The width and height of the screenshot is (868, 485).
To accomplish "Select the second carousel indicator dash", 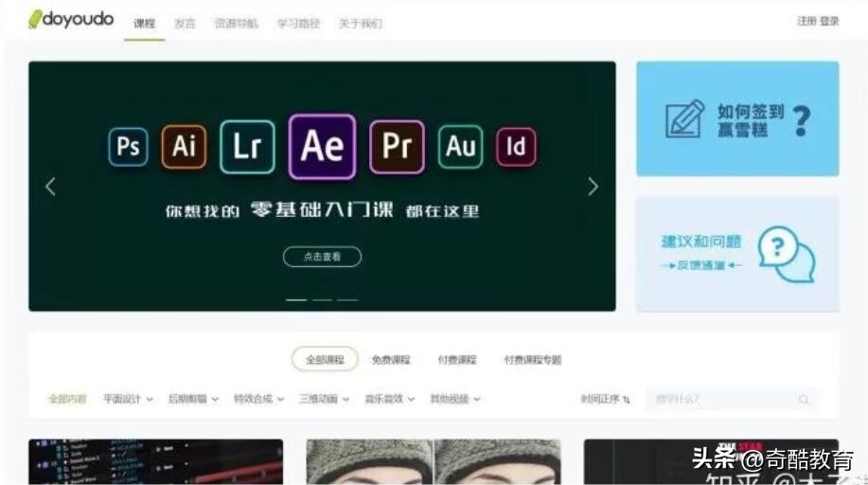I will click(322, 300).
